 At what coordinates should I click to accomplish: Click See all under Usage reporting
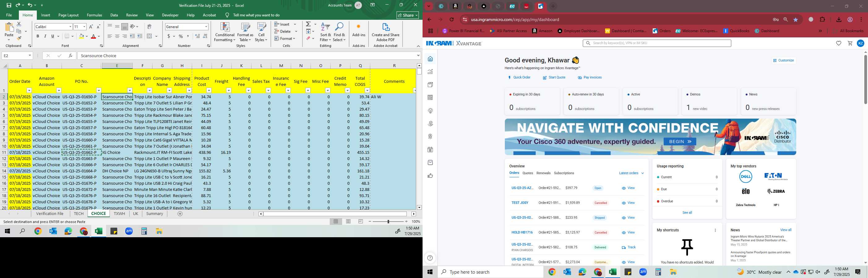(x=687, y=213)
